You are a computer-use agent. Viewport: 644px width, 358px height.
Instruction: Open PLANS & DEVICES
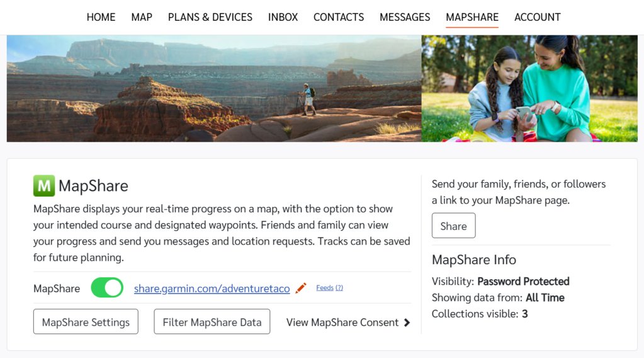pos(210,17)
